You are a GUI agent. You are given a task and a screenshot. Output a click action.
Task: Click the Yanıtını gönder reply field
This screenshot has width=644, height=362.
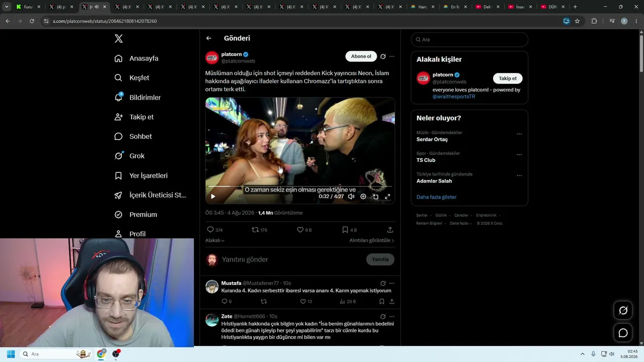click(x=292, y=259)
